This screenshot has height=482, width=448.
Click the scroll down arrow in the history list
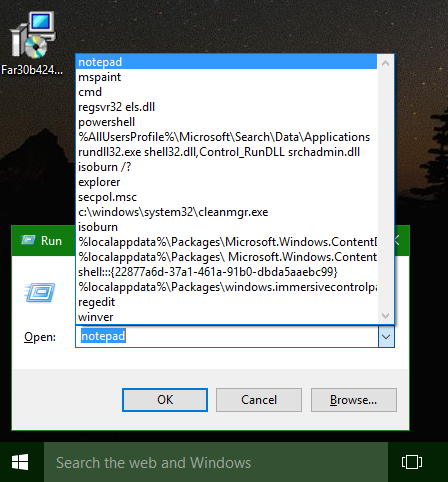[385, 315]
